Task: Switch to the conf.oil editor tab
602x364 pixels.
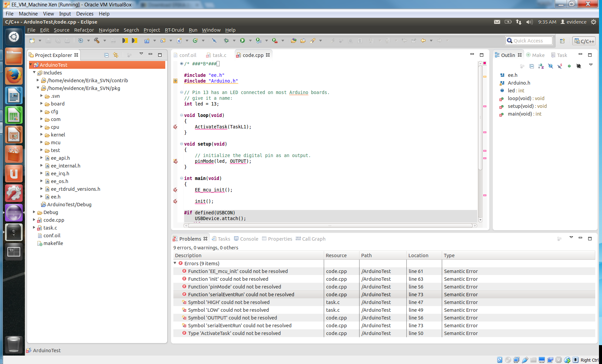Action: point(185,55)
